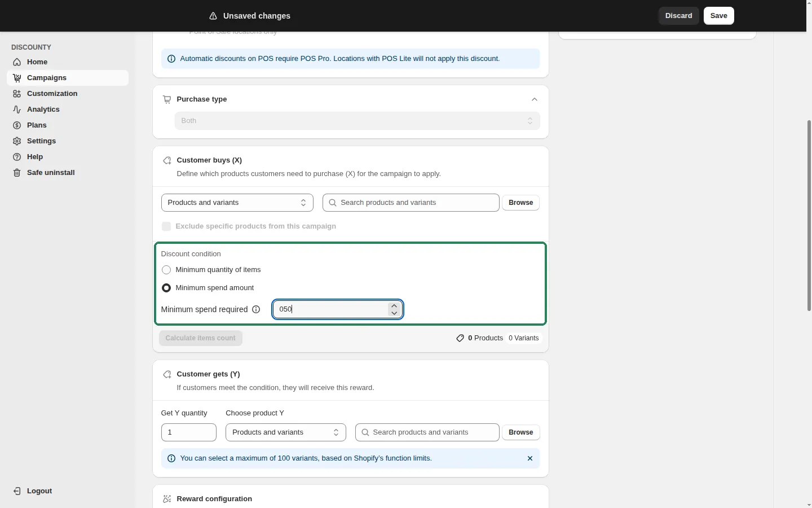812x508 pixels.
Task: Click the Safe uninstall trash icon
Action: tap(17, 173)
